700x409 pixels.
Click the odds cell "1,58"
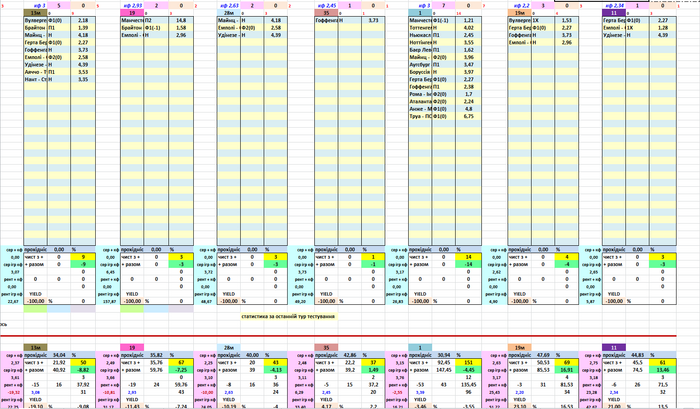181,28
